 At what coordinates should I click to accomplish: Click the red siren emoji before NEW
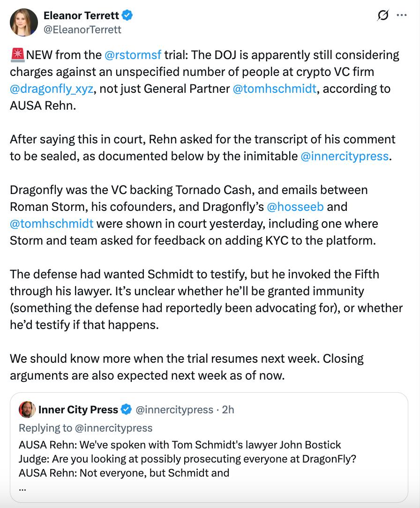point(17,55)
